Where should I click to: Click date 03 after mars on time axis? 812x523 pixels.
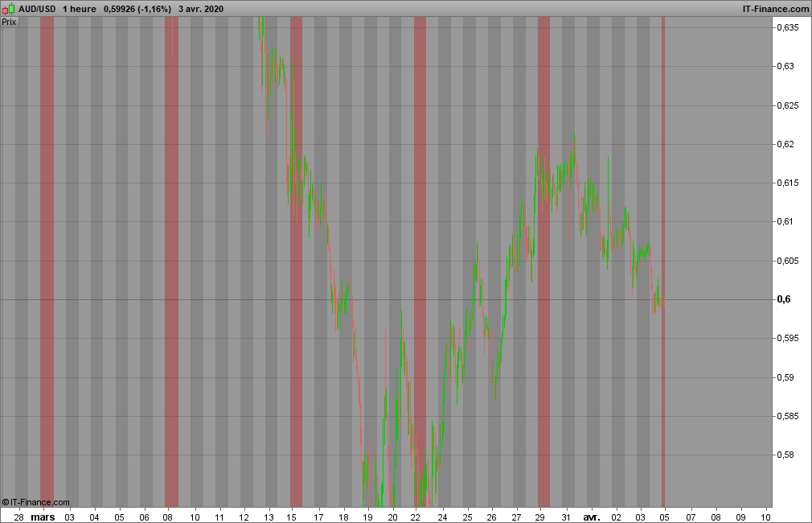click(x=69, y=517)
